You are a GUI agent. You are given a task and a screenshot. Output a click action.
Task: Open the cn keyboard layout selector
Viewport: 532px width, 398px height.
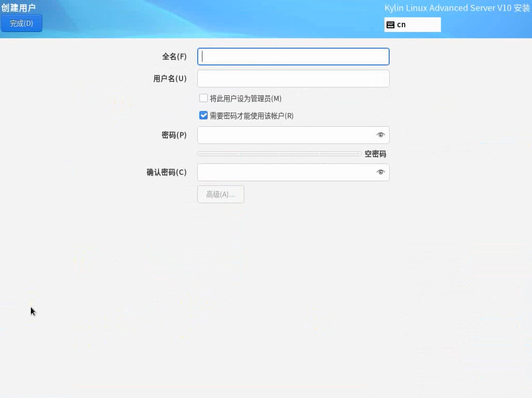(x=412, y=25)
